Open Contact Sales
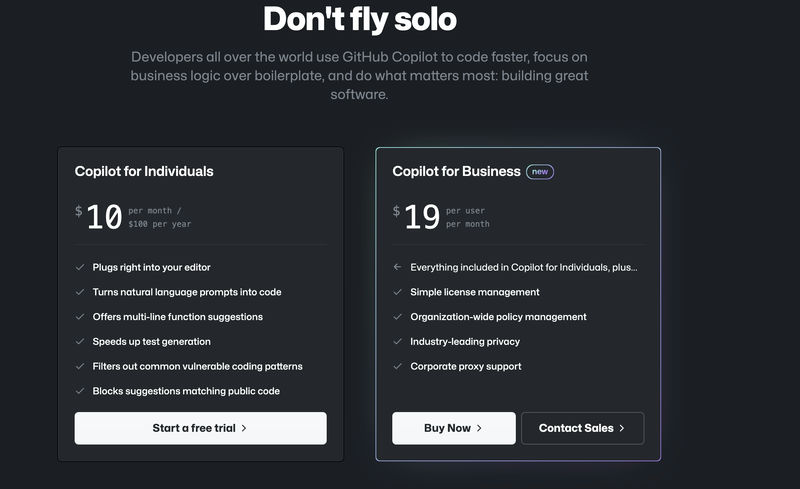The image size is (800, 489). 583,428
